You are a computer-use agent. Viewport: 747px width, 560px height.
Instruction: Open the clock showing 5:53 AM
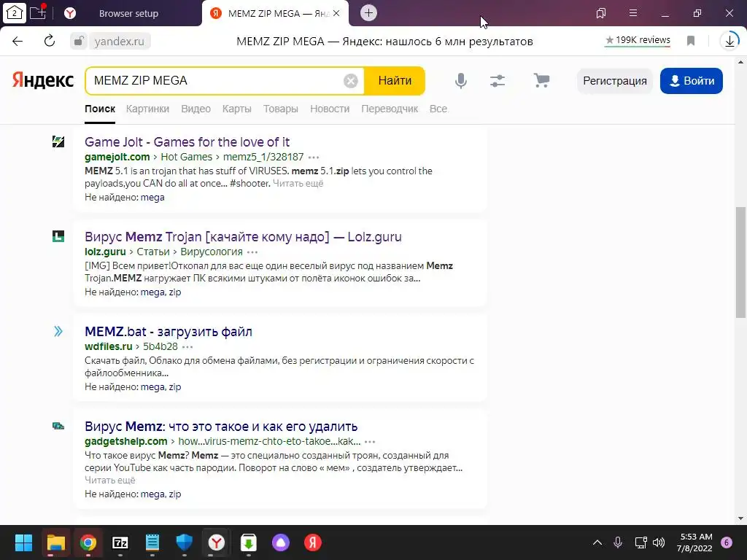[694, 542]
